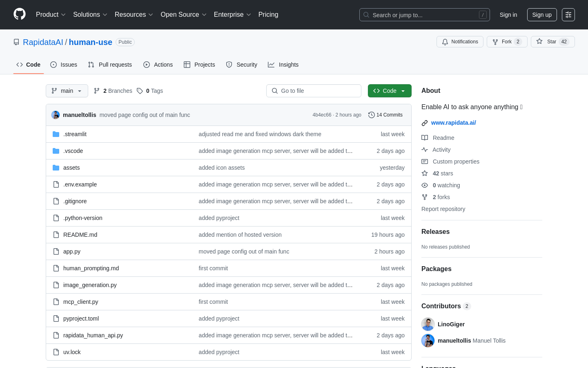Open the rapidata_human_api.py file
Viewport: 588px width, 368px height.
point(93,335)
